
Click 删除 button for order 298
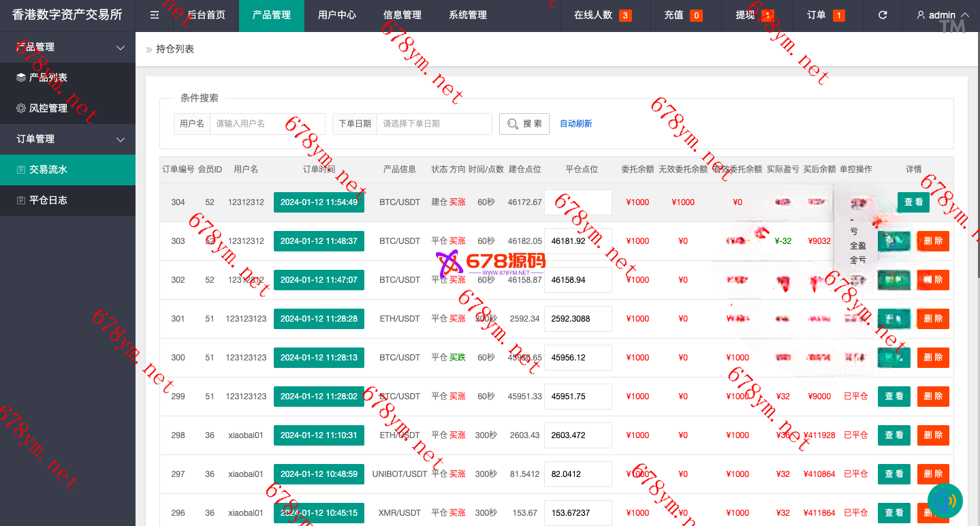[932, 435]
